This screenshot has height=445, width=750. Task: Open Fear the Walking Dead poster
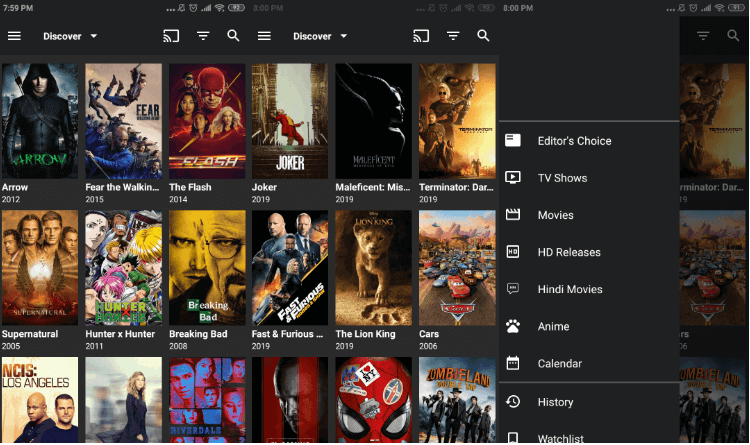[x=123, y=121]
